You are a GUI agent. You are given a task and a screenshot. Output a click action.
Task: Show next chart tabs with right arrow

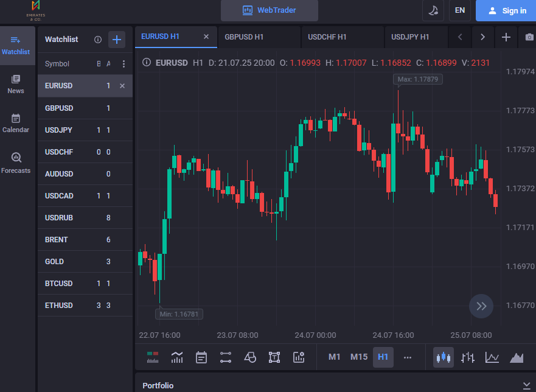pos(482,37)
